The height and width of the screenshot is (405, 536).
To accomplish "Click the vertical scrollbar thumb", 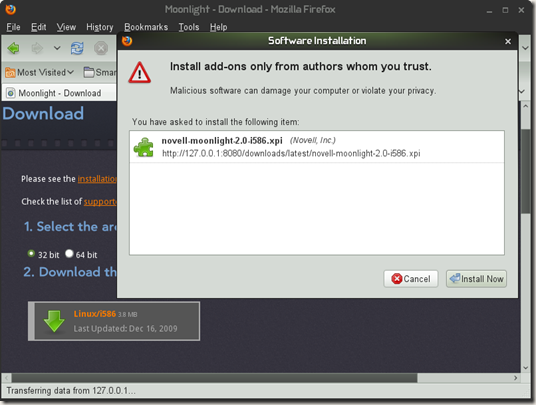I will (x=525, y=172).
